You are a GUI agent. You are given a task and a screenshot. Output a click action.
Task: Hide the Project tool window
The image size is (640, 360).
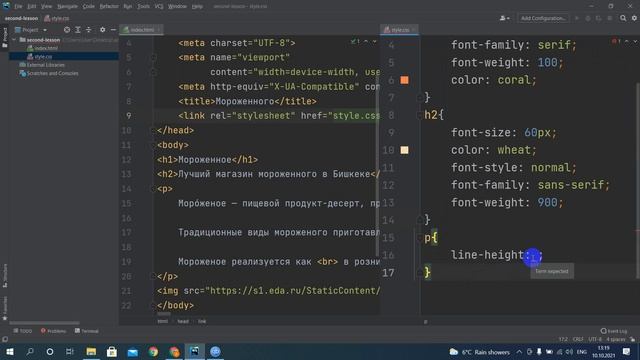(113, 30)
